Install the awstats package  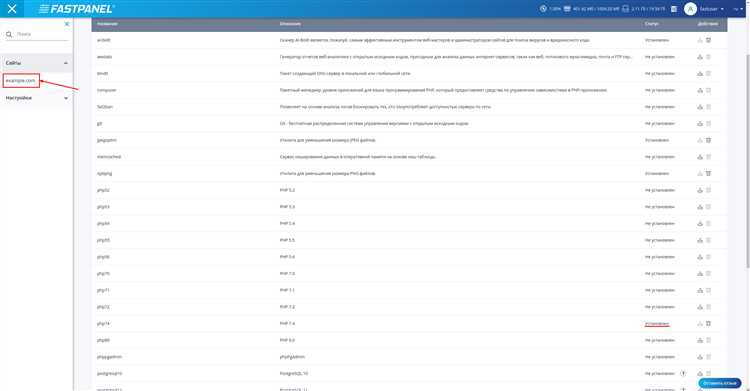[700, 57]
